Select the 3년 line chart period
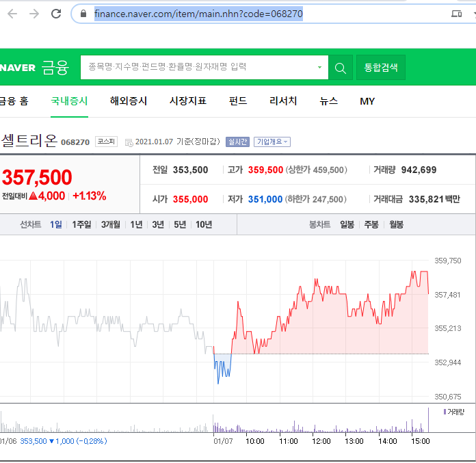This screenshot has width=476, height=463. click(x=158, y=225)
